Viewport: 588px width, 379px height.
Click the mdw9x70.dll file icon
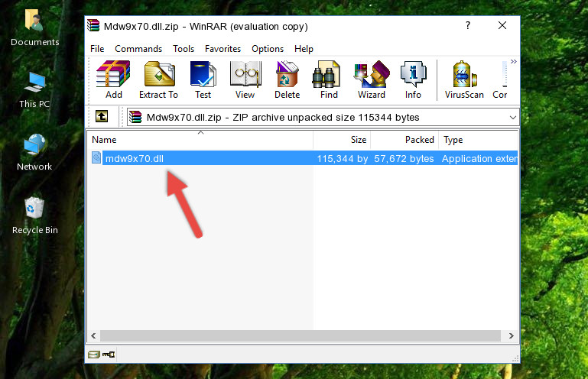(96, 158)
